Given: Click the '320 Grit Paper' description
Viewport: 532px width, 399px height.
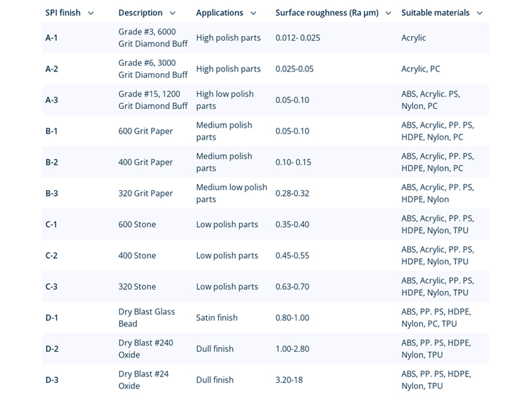Looking at the screenshot, I should (146, 194).
